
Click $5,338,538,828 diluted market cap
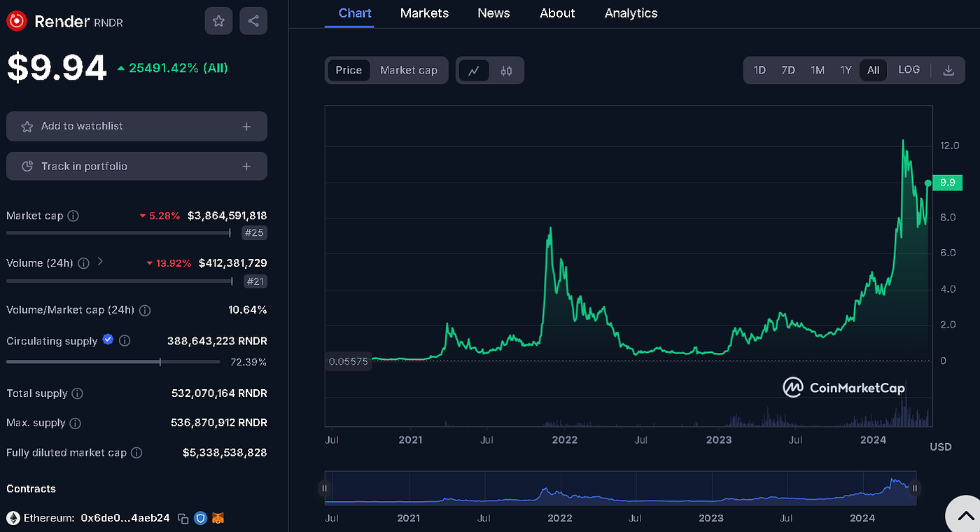tap(225, 453)
